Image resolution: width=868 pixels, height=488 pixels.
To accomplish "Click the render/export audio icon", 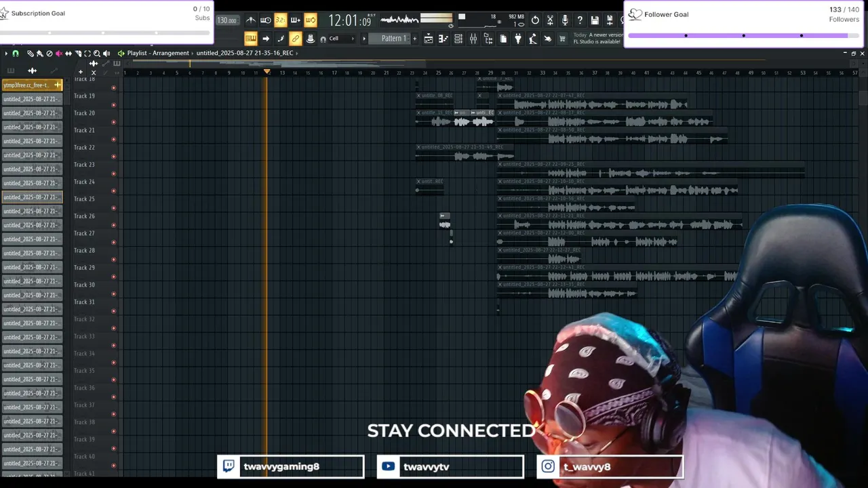I will (610, 20).
